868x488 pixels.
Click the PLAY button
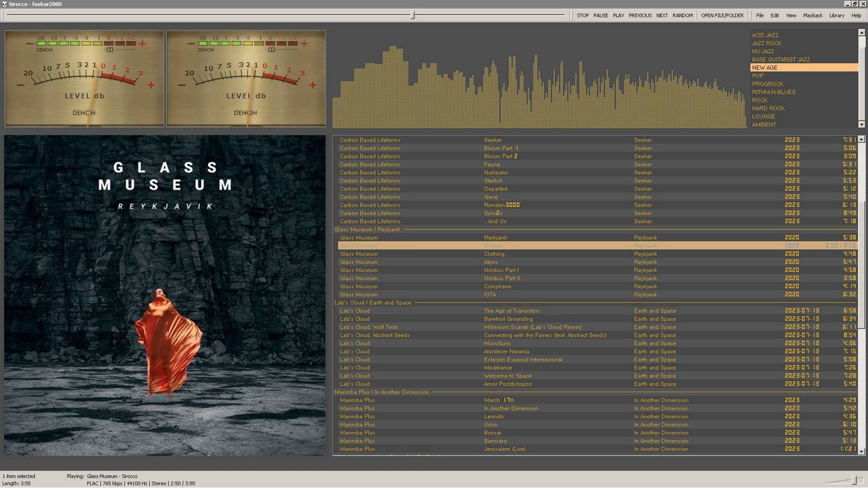(618, 16)
